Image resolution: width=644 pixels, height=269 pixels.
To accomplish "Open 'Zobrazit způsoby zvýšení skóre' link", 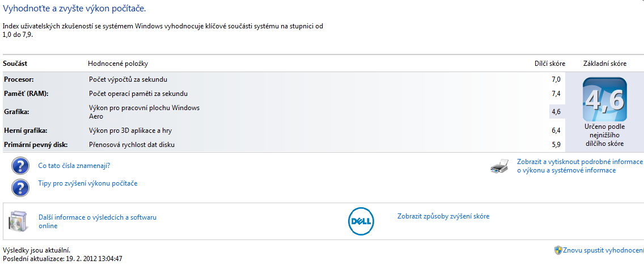I will 443,216.
